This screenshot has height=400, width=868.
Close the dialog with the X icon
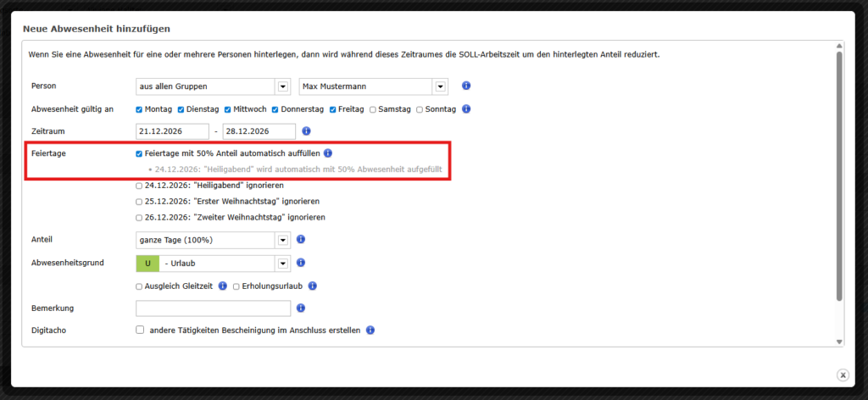click(843, 375)
